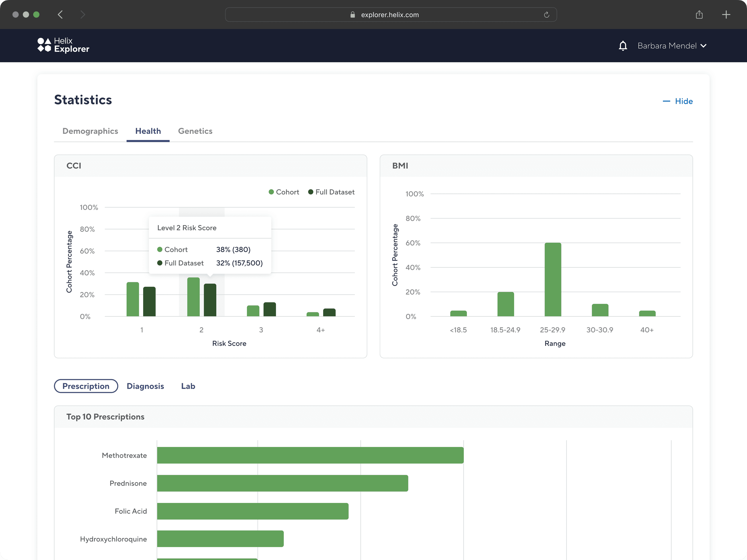
Task: Show the Lab section
Action: point(188,386)
